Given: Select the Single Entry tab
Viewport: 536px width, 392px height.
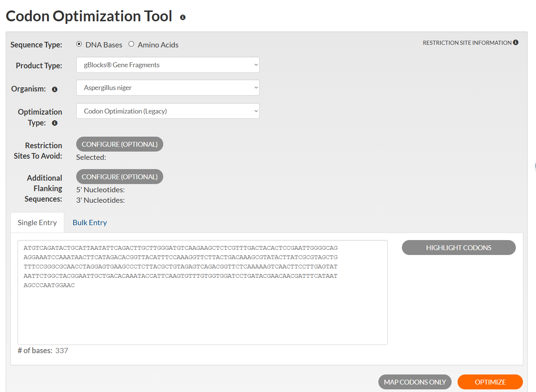Looking at the screenshot, I should [37, 223].
